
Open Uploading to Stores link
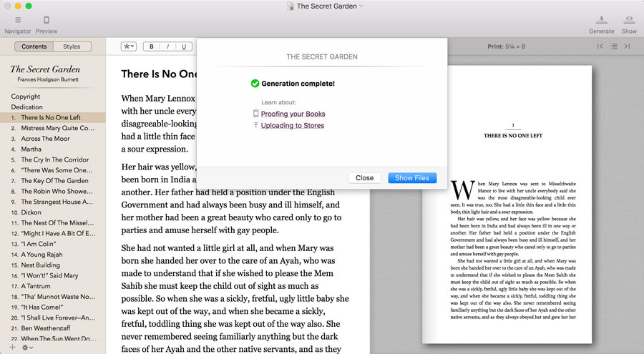(x=293, y=125)
